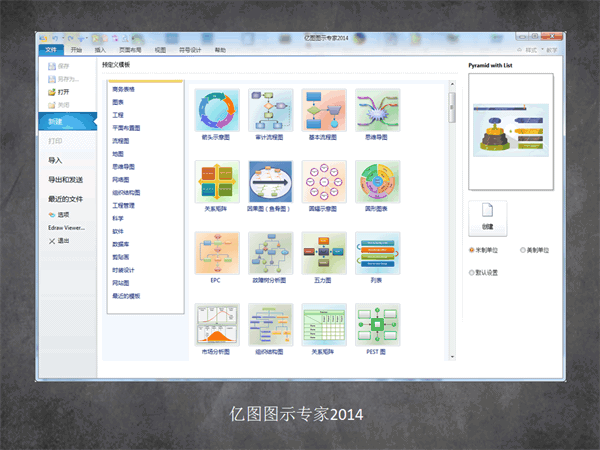Click the 保存 save icon in sidebar
Screen dimensions: 600x450
52,66
